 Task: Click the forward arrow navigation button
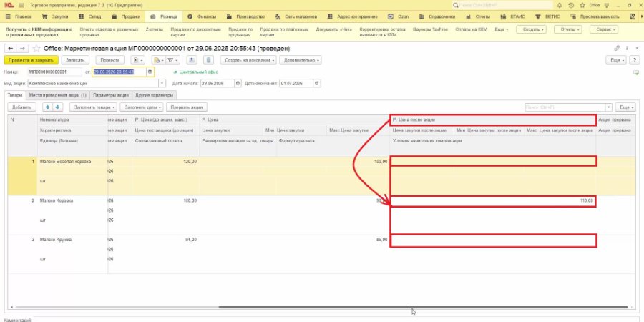coord(21,49)
